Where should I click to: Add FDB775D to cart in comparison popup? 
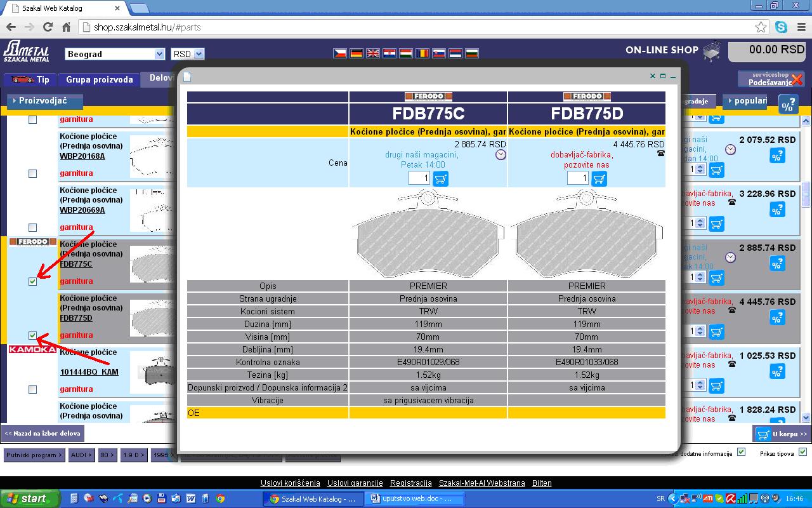click(599, 178)
